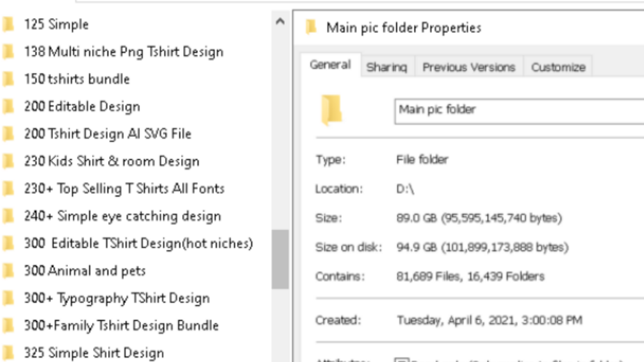Select '200 Tshirt Design AI SVG File' folder
The height and width of the screenshot is (362, 644).
click(108, 134)
